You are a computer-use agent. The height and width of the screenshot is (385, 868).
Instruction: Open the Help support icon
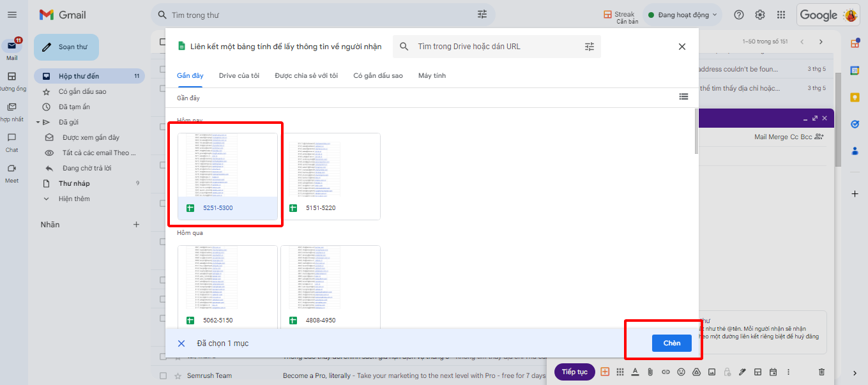pos(738,15)
